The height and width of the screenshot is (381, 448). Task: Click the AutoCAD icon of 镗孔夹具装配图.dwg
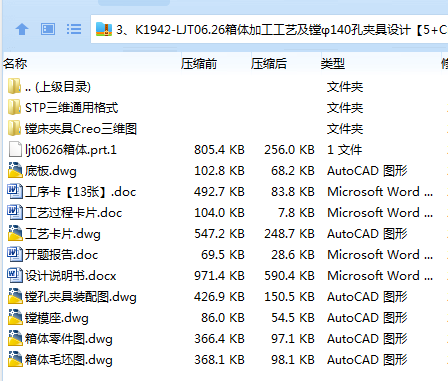tap(15, 296)
